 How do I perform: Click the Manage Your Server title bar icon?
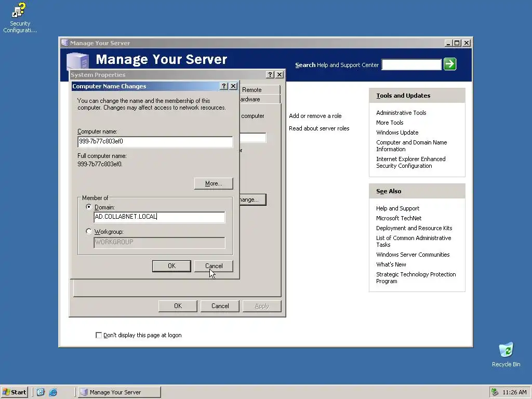click(x=65, y=43)
